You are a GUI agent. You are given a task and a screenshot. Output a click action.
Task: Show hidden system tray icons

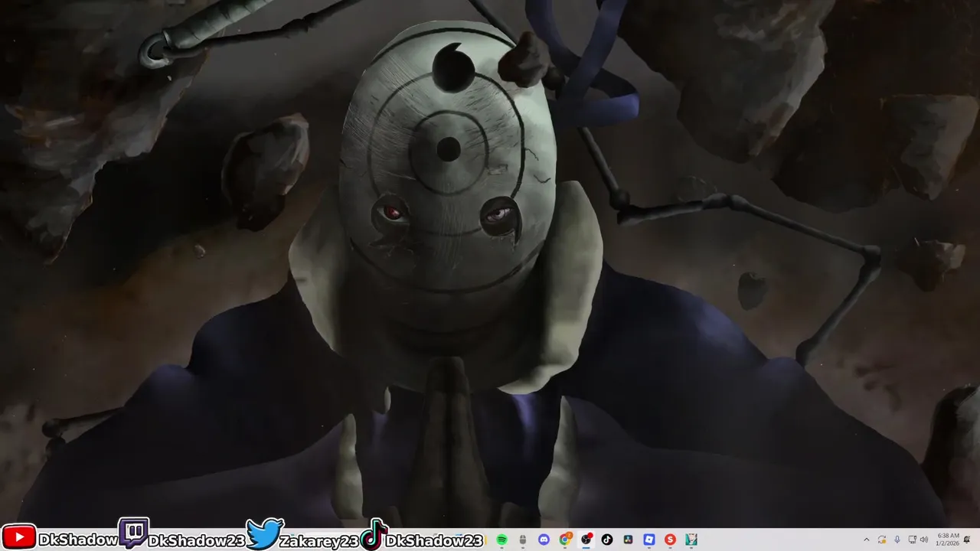[x=867, y=540]
